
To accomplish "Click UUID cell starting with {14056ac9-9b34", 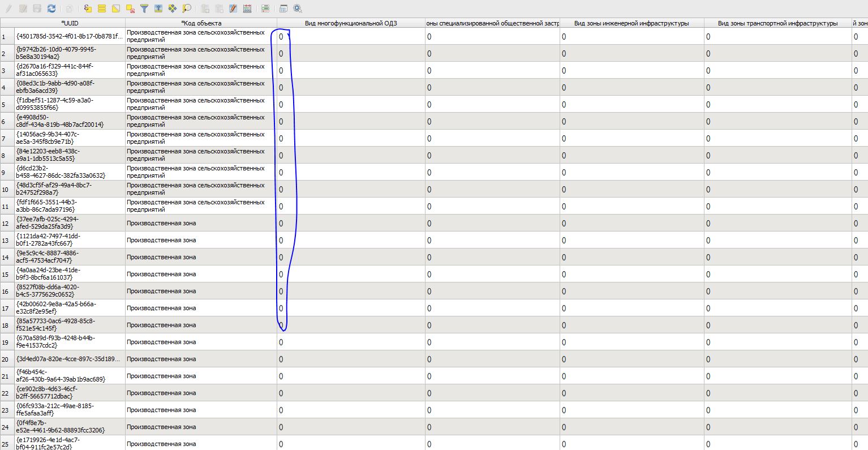I will pos(70,138).
